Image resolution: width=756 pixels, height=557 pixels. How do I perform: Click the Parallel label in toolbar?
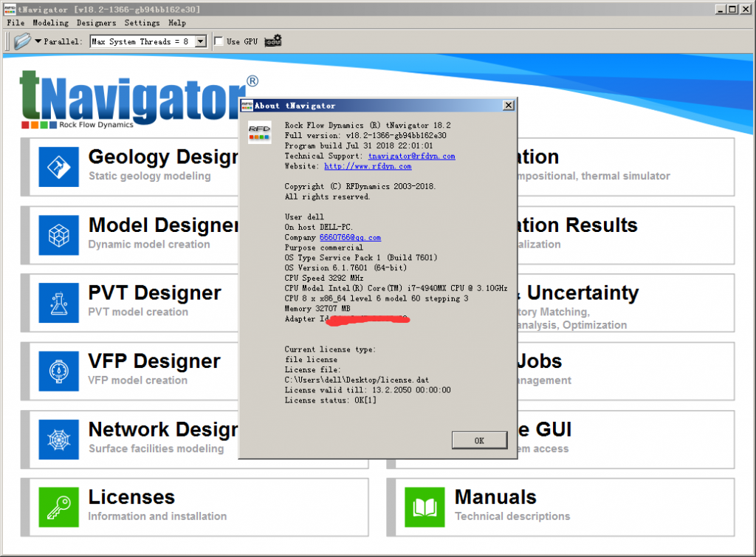63,41
